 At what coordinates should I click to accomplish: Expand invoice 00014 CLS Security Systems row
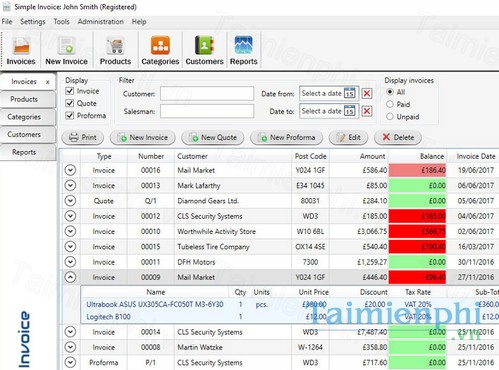click(70, 332)
